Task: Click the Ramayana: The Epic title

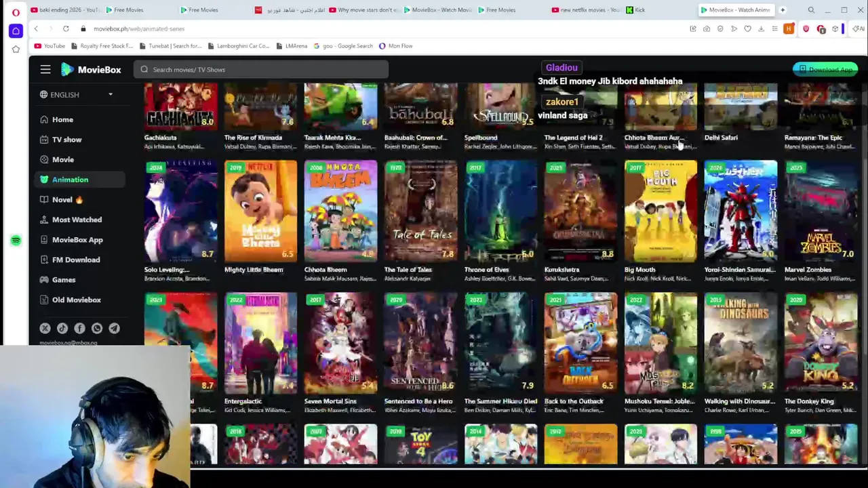Action: point(813,138)
